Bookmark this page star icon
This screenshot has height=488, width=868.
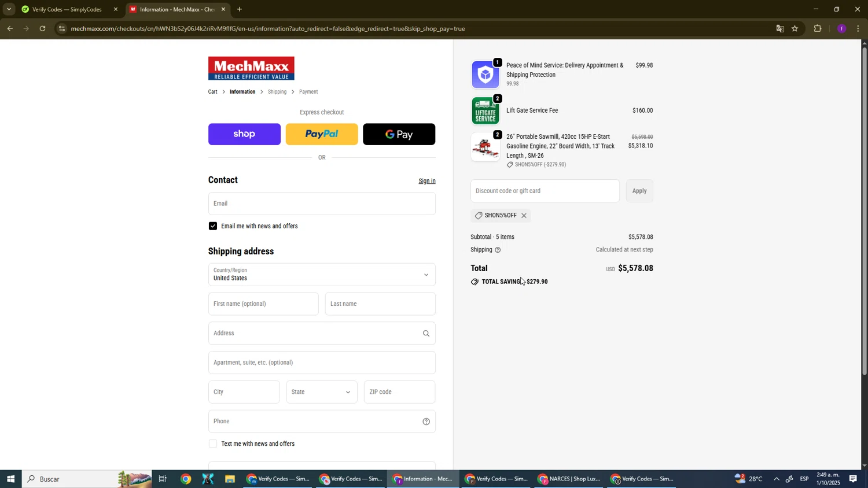tap(795, 28)
